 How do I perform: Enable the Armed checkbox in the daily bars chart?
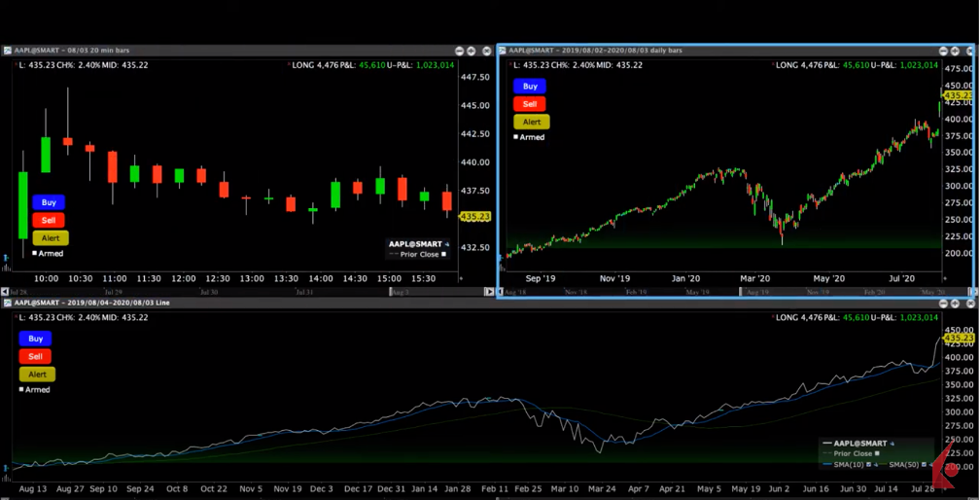pos(516,137)
